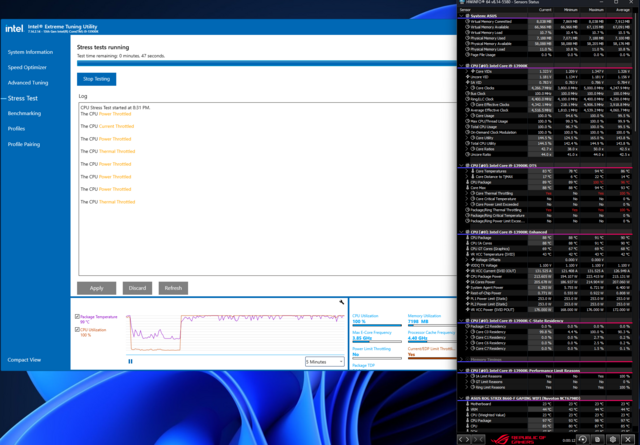Switch XTU to Compact View

24,360
